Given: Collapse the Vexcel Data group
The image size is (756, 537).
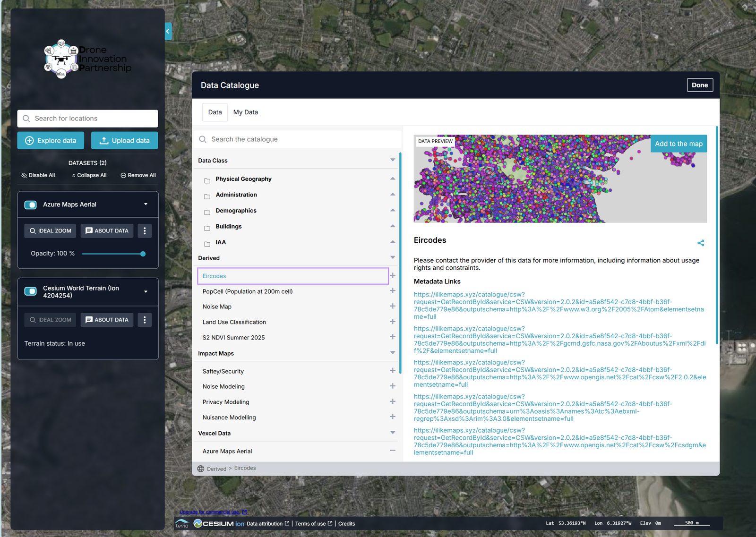Looking at the screenshot, I should pos(393,433).
